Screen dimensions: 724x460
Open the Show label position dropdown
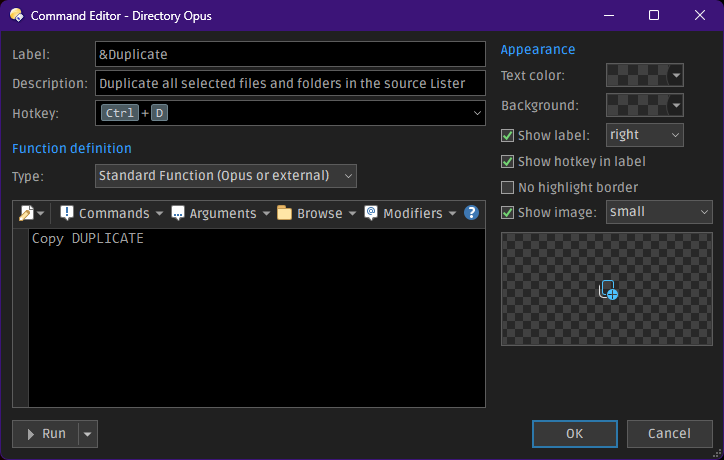coord(645,135)
